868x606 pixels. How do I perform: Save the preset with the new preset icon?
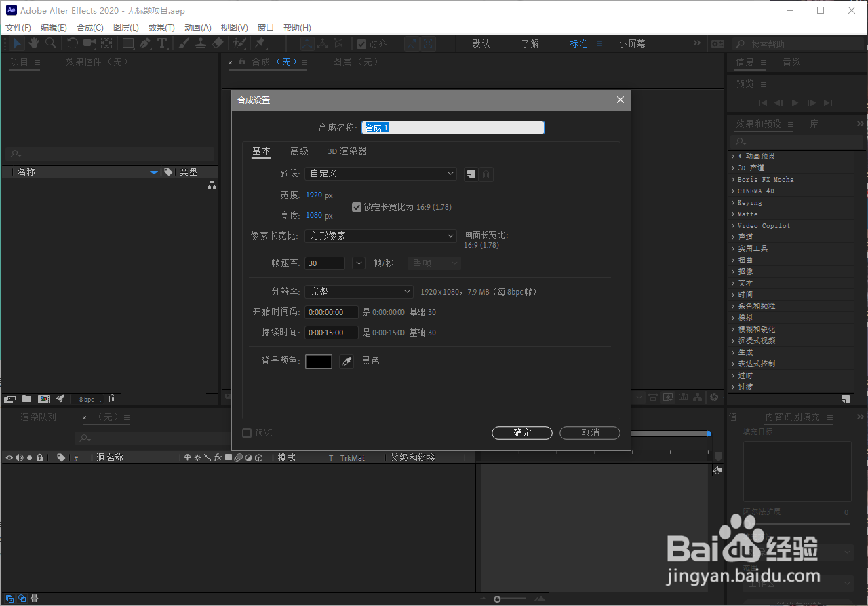point(471,174)
